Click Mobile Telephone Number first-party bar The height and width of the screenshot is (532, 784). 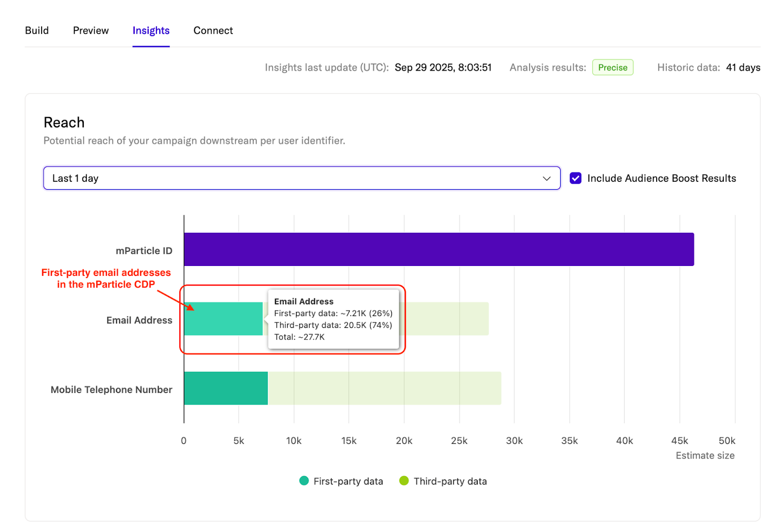225,388
